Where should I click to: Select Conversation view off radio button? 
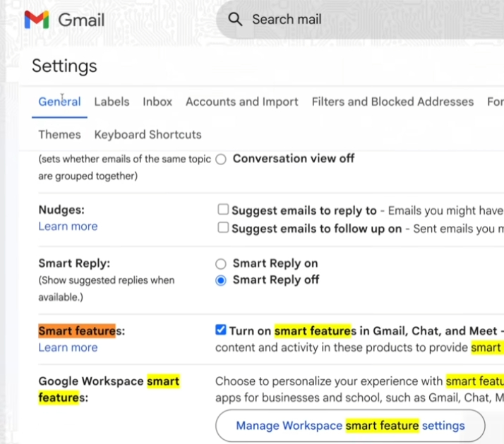pyautogui.click(x=221, y=159)
